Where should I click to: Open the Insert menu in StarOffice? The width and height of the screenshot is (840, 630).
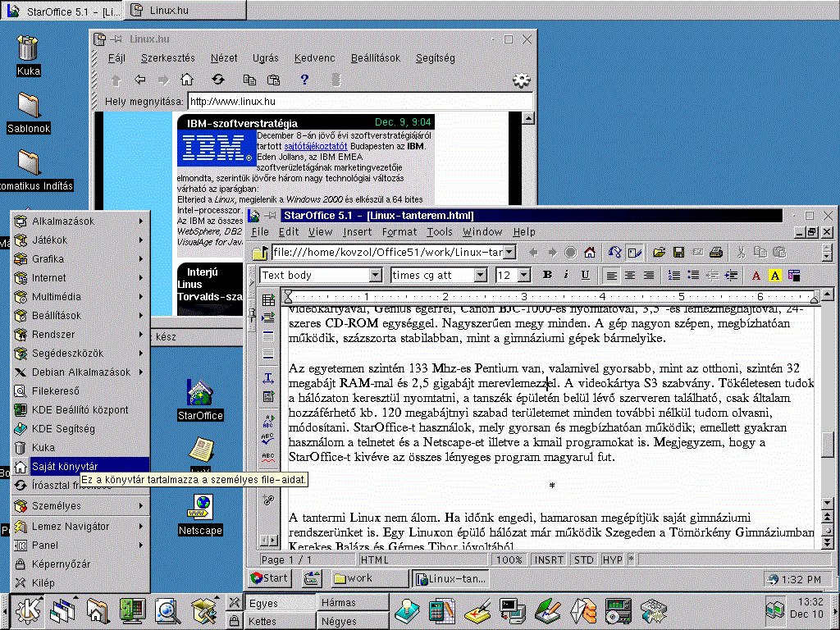click(357, 232)
